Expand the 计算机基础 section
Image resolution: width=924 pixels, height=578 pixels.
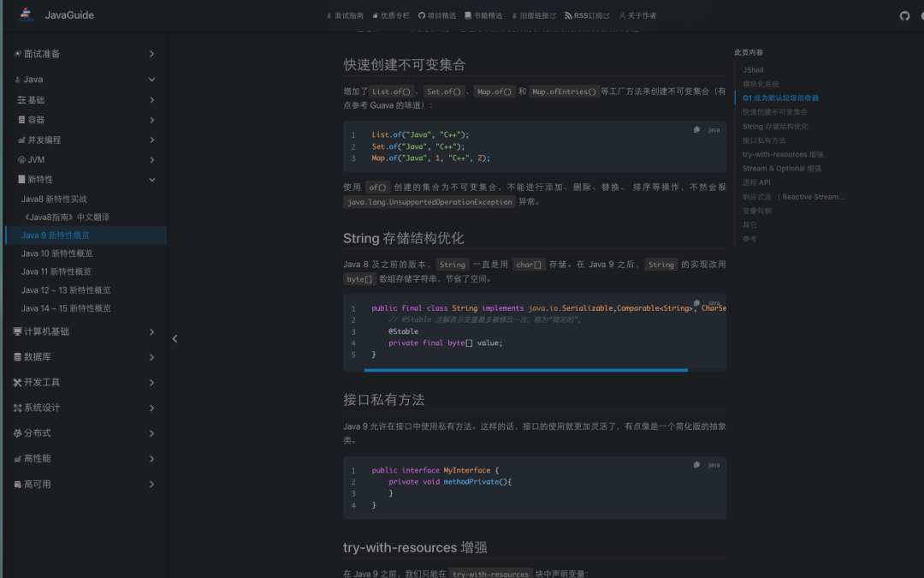point(86,331)
